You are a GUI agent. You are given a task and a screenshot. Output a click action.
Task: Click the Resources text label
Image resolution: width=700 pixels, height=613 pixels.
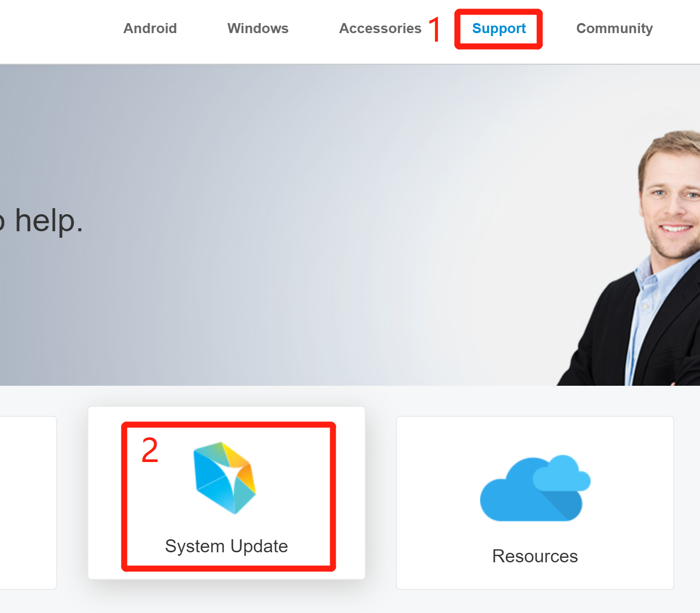point(535,556)
